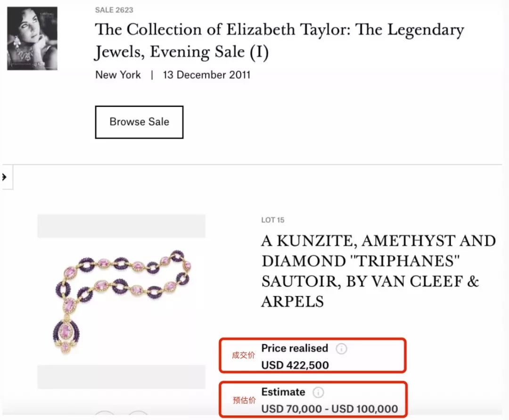This screenshot has height=420, width=509.
Task: Click the red 预估价 annotation label
Action: (x=243, y=400)
